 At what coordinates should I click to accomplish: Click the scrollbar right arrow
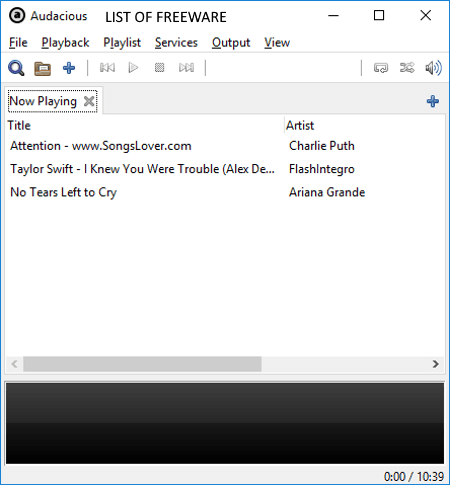[x=435, y=364]
